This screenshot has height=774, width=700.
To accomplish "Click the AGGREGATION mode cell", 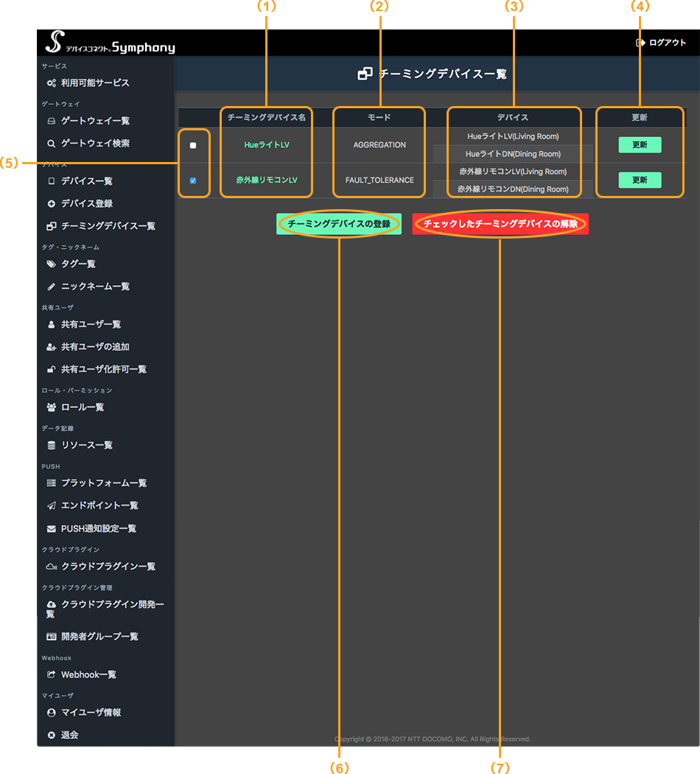I will point(379,144).
